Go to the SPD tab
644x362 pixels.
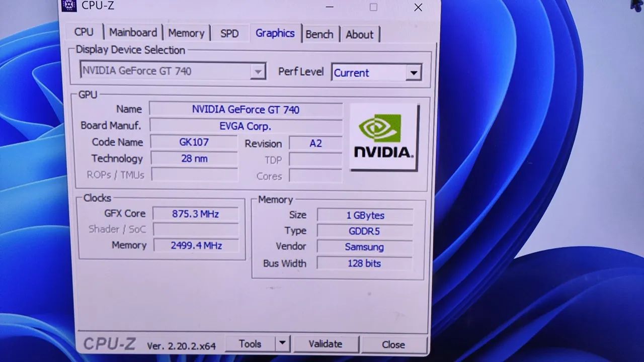(229, 34)
